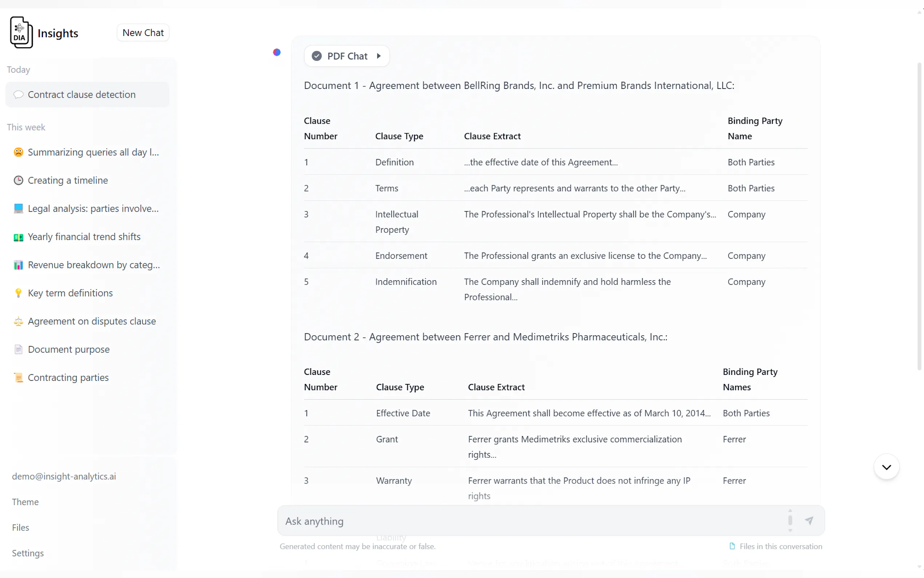The width and height of the screenshot is (924, 578).
Task: Click the Binding Party Name column header
Action: 754,128
